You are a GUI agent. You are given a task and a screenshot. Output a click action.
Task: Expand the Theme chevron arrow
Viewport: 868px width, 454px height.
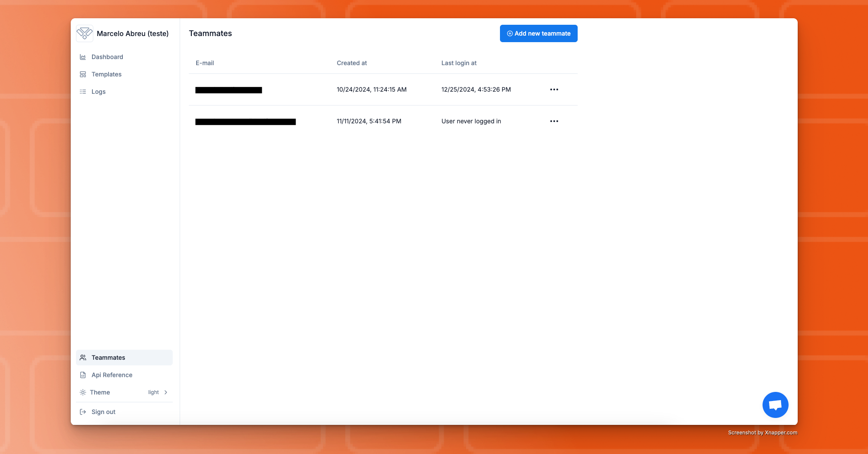[x=166, y=392]
